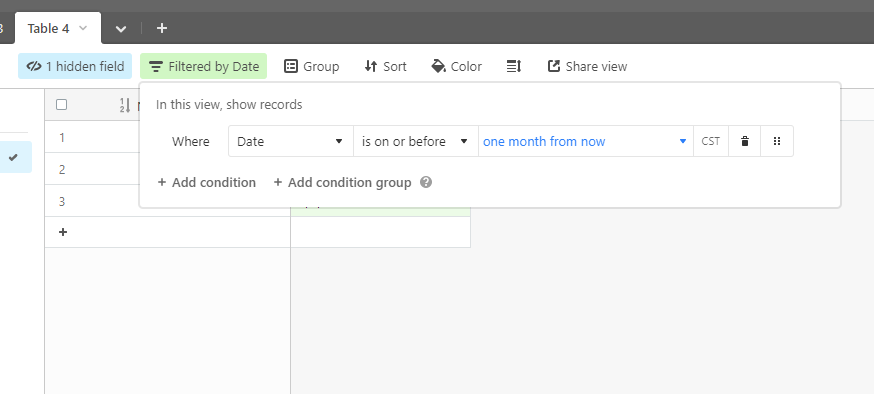Add a new table with the plus icon
Image resolution: width=874 pixels, height=394 pixels.
coord(162,28)
